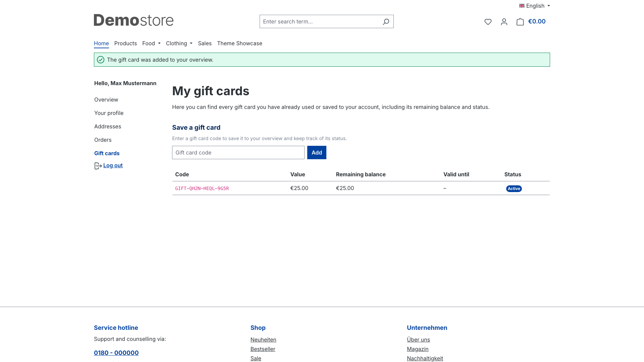The image size is (644, 362).
Task: Click the Remaining balance column header
Action: (x=361, y=174)
